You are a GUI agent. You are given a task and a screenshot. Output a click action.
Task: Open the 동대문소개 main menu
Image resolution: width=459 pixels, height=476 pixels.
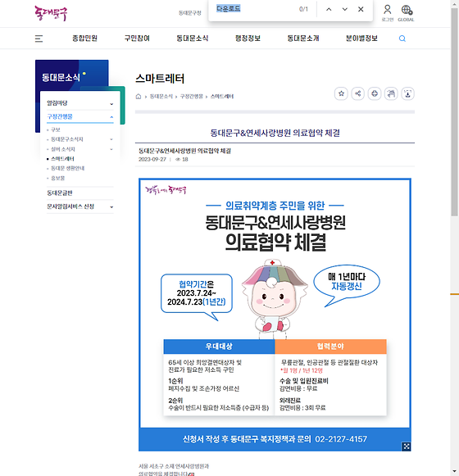tap(303, 39)
